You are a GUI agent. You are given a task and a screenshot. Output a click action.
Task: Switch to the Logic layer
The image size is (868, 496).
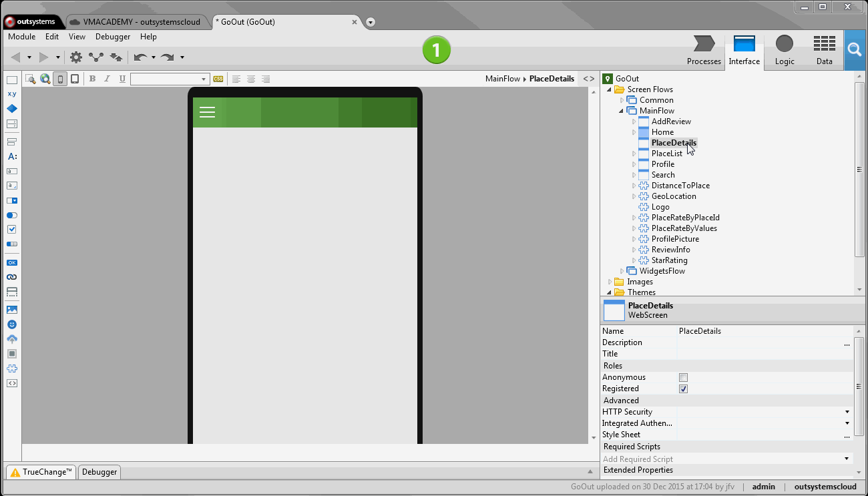tap(784, 50)
